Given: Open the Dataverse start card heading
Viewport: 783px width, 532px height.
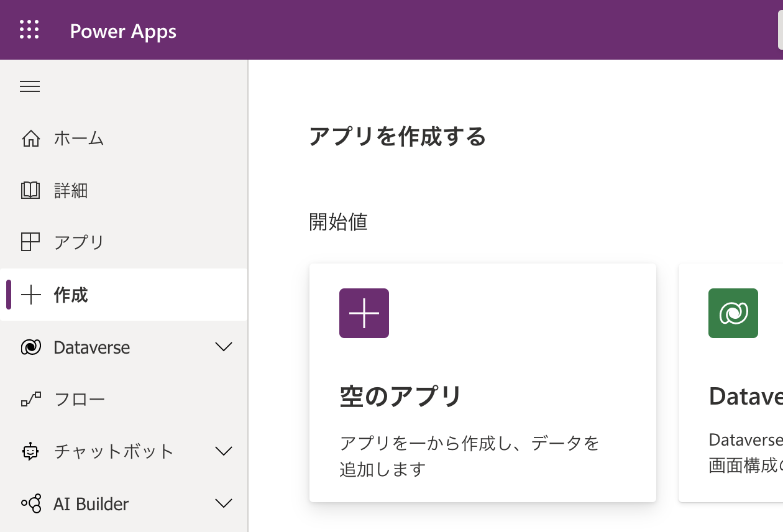Looking at the screenshot, I should tap(745, 397).
